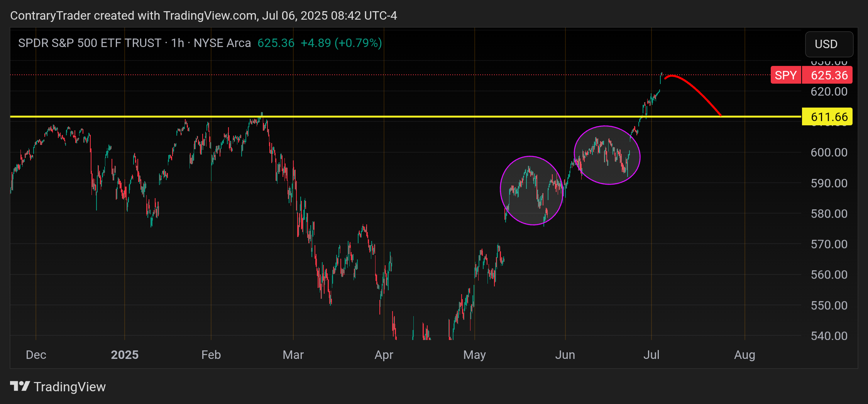This screenshot has width=868, height=404.
Task: Click the 1h timeframe indicator
Action: [178, 43]
